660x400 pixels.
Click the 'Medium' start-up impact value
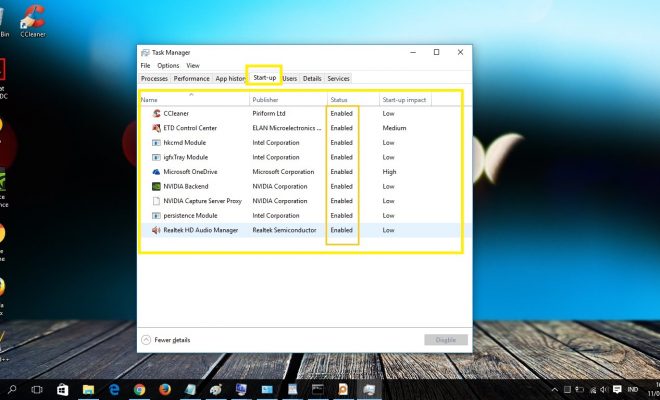coord(394,128)
